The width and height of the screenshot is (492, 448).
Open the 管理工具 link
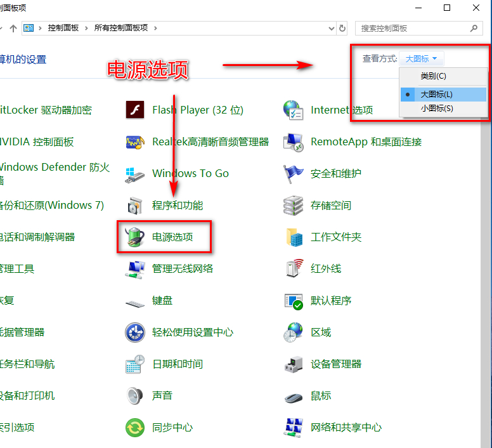tap(17, 269)
